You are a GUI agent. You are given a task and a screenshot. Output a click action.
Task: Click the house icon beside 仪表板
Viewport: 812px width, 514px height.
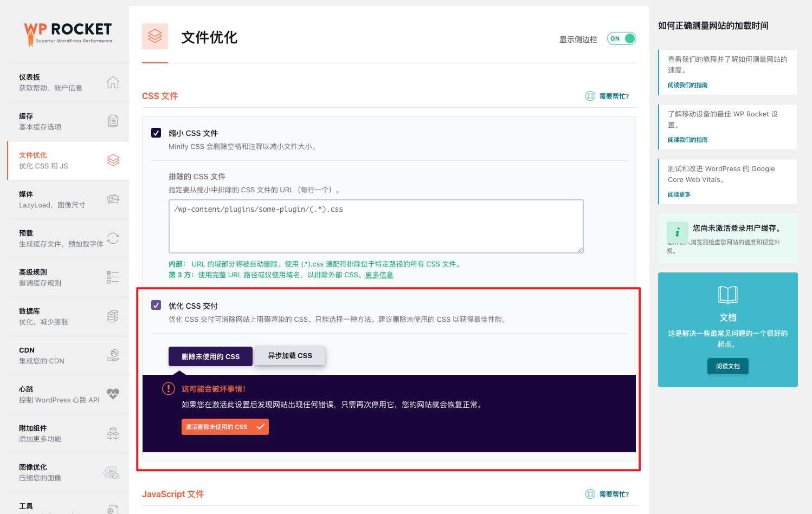113,82
